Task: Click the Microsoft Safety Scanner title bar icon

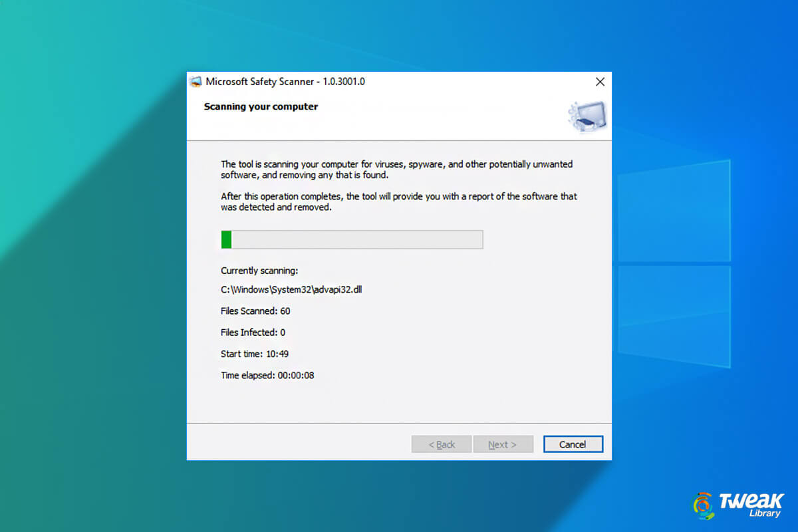Action: click(196, 81)
